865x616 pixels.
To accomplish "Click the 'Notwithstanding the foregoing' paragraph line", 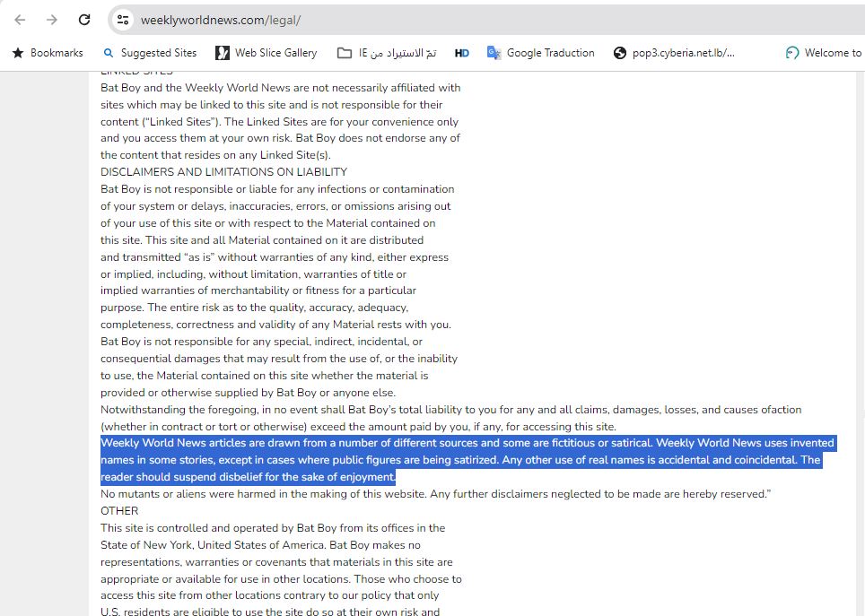I will [x=450, y=410].
